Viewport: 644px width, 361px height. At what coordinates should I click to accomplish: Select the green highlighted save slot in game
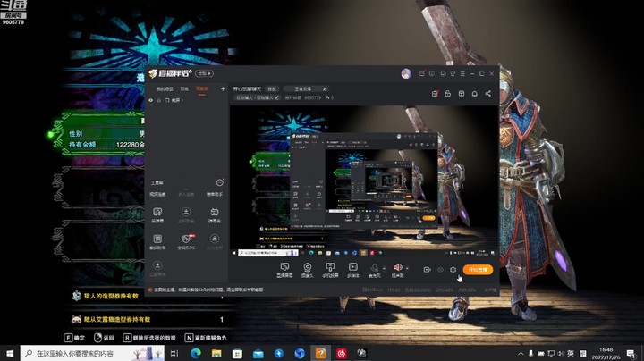tap(97, 133)
